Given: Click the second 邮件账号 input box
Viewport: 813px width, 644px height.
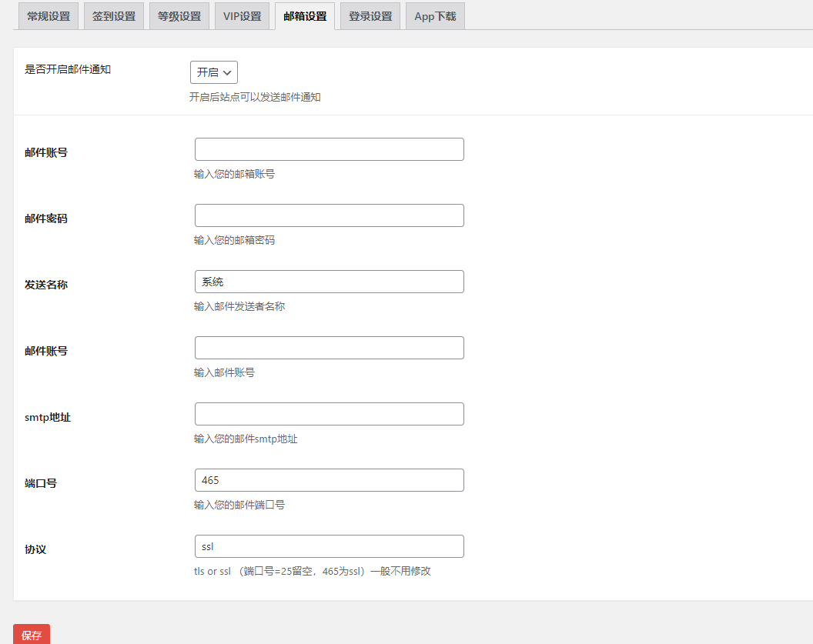Looking at the screenshot, I should pos(329,347).
